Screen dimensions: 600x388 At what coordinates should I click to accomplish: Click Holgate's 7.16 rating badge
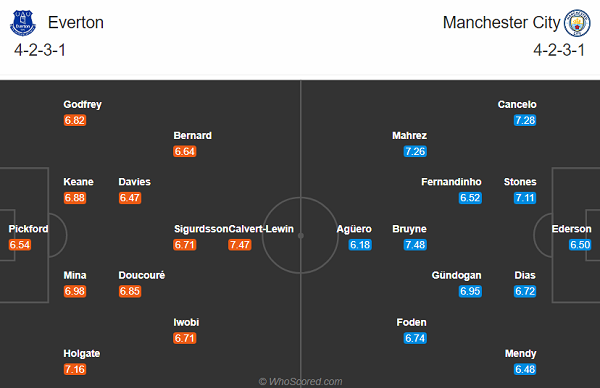75,369
